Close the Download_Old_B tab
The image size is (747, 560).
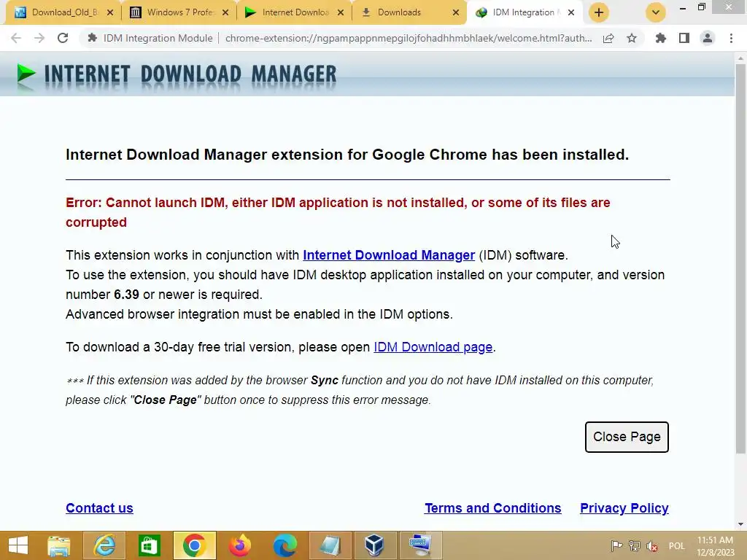point(110,12)
